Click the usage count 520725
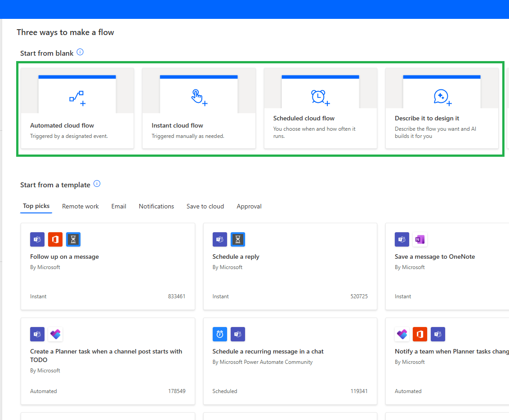This screenshot has width=509, height=420. 359,296
